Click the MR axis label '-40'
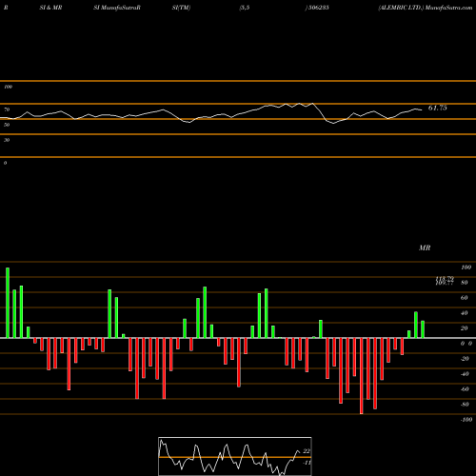Screen dimensions: 476x476 click(x=465, y=374)
